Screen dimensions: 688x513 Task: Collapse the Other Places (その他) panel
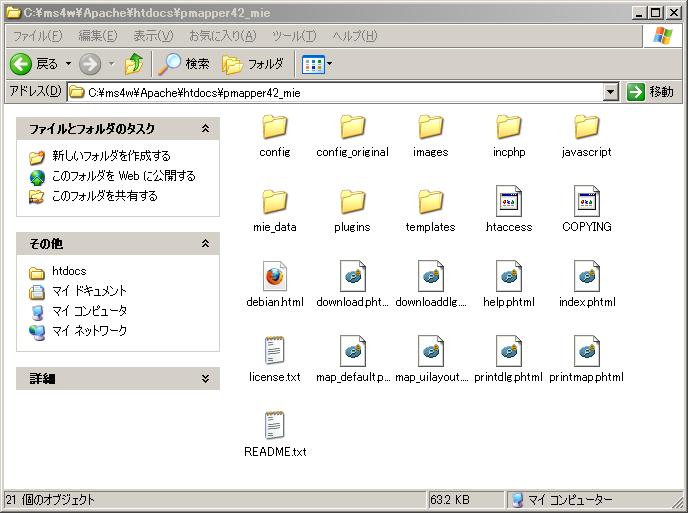click(205, 244)
